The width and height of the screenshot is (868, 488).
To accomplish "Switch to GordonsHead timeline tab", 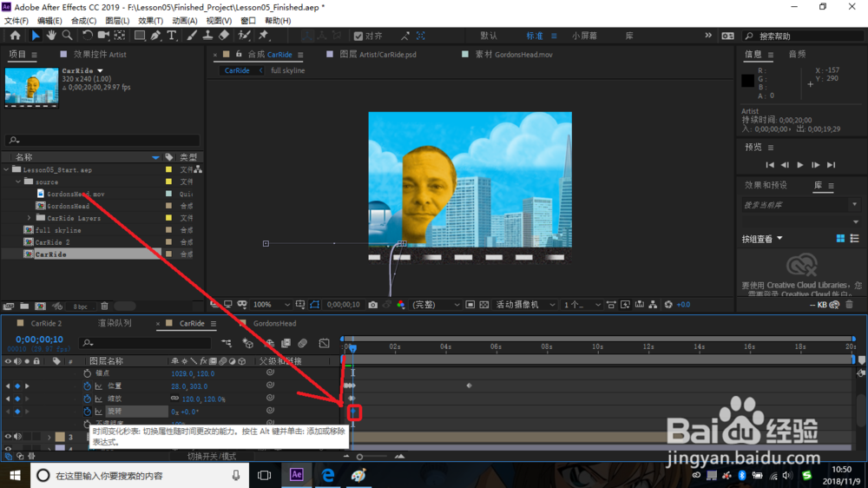I will (274, 324).
